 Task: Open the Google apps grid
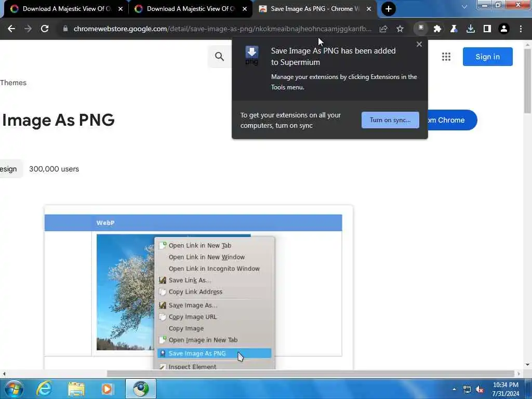(x=446, y=57)
